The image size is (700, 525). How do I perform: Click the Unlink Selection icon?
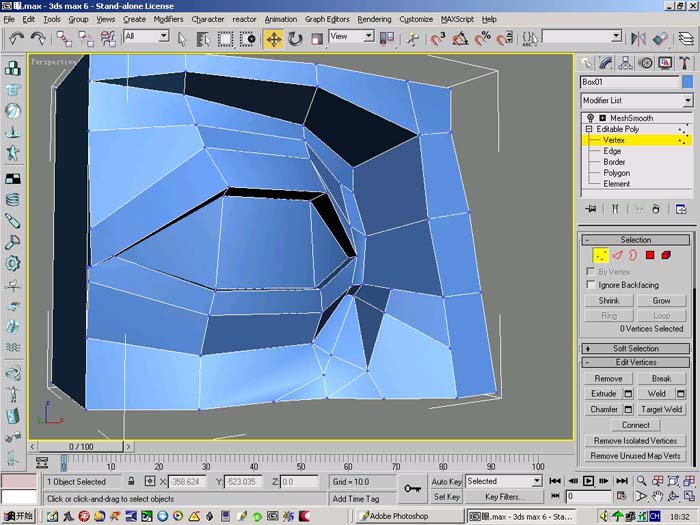(x=86, y=39)
